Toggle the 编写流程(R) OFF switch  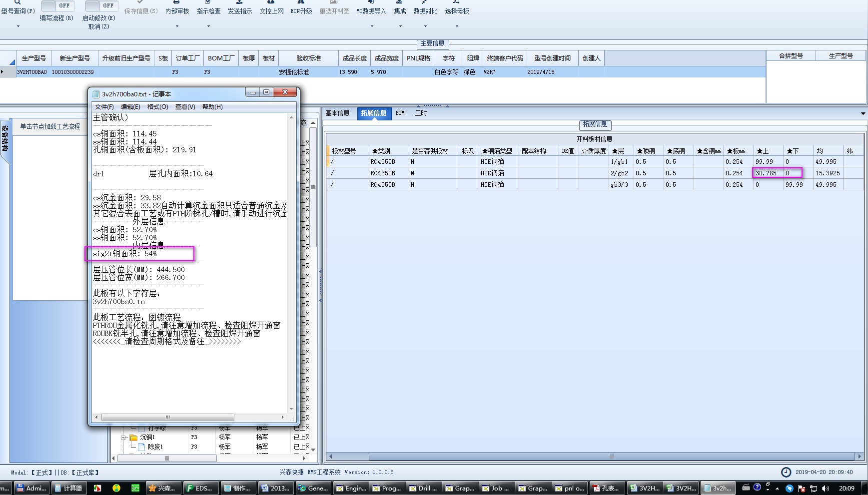(x=57, y=5)
